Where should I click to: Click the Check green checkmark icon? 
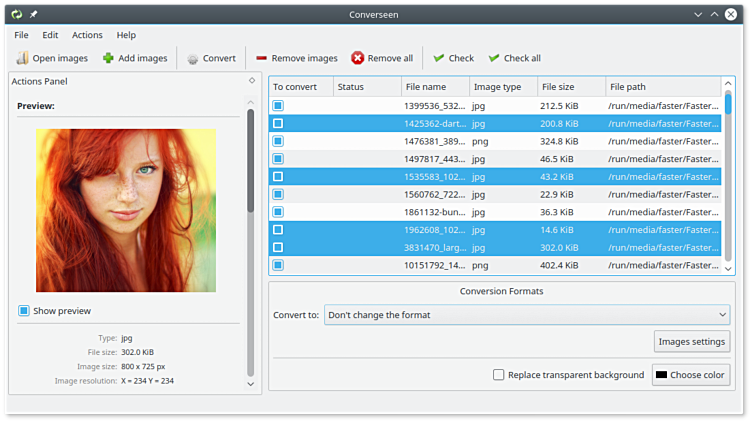coord(439,58)
